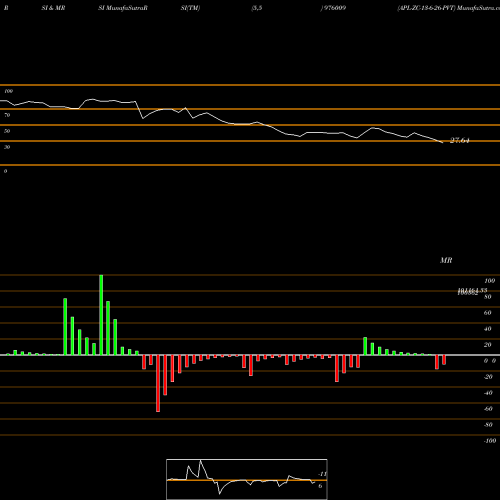Click the overlapping 101464.33 value label

tap(472, 291)
